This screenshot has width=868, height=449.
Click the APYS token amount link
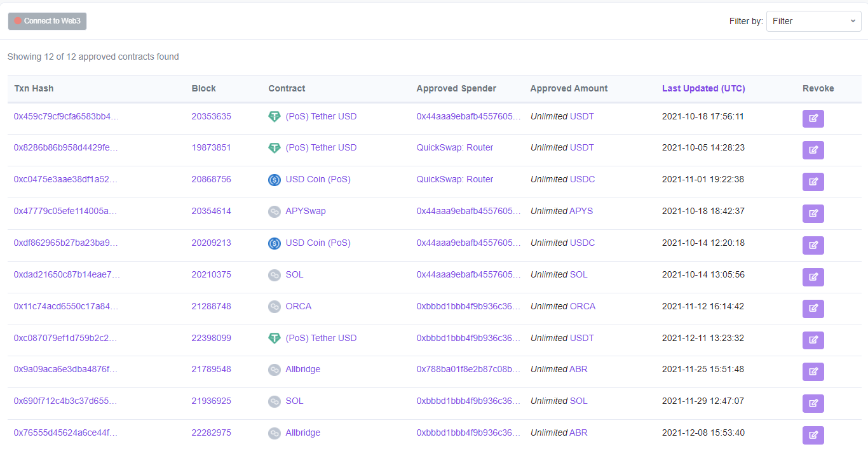[x=581, y=211]
